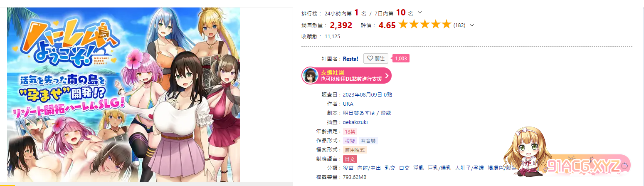This screenshot has height=186, width=644.
Task: Select the 有音樂 tag
Action: 368,141
